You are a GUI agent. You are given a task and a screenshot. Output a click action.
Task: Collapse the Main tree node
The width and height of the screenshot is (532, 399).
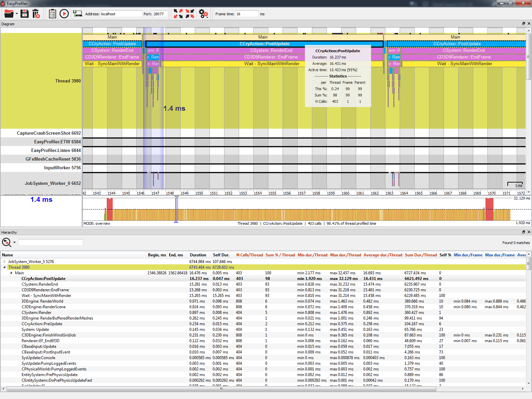pyautogui.click(x=11, y=273)
